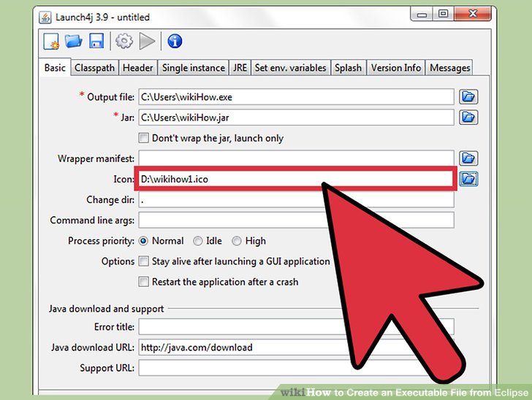Click the New configuration toolbar icon
Image resolution: width=532 pixels, height=400 pixels.
51,42
